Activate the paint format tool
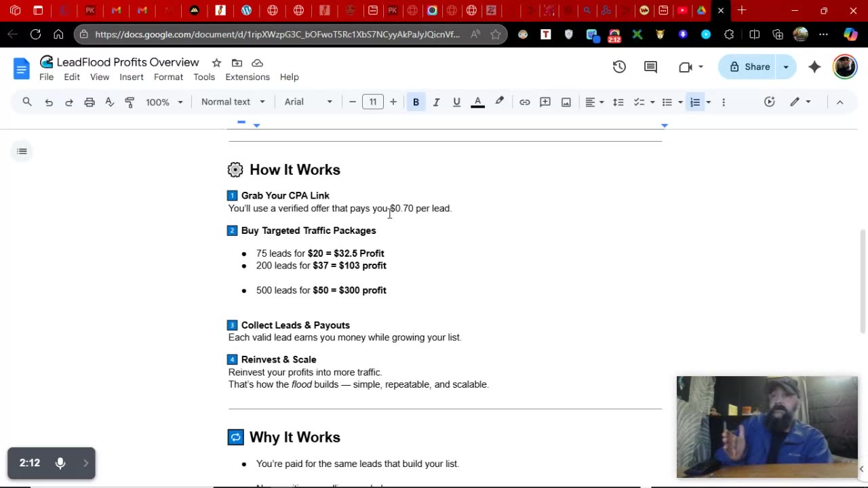 click(x=130, y=102)
